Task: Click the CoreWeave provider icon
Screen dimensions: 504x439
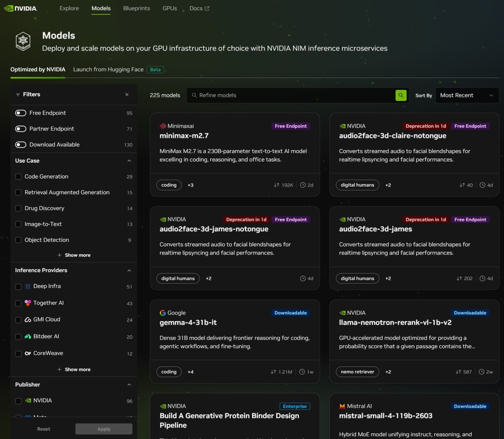Action: (x=28, y=353)
